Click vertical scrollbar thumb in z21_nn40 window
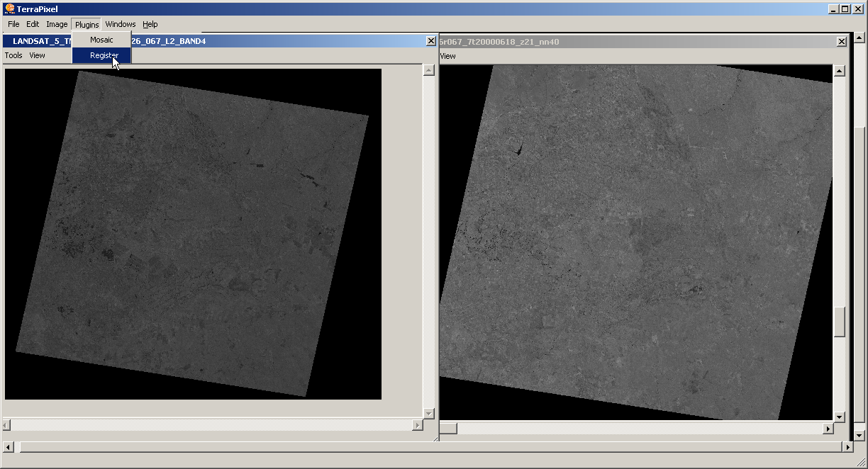868x469 pixels. [x=840, y=322]
